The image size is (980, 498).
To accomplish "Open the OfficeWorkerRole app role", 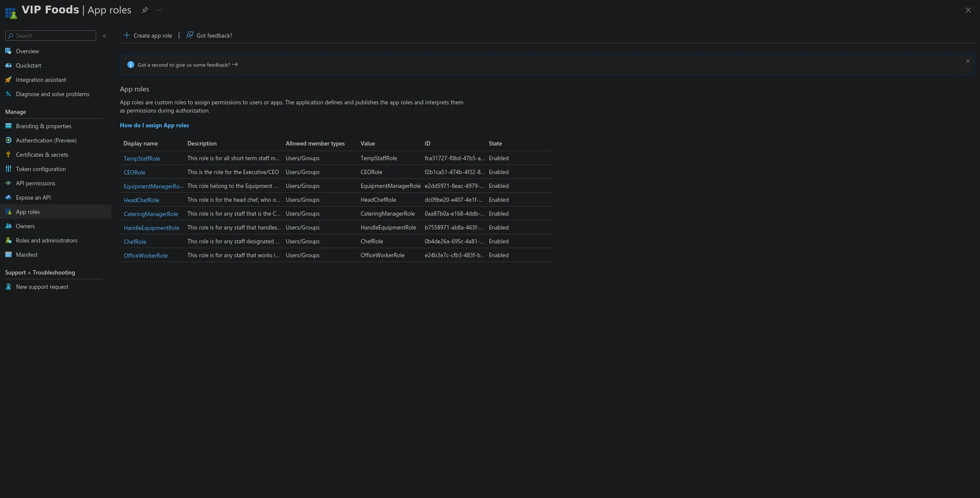I will pyautogui.click(x=146, y=255).
